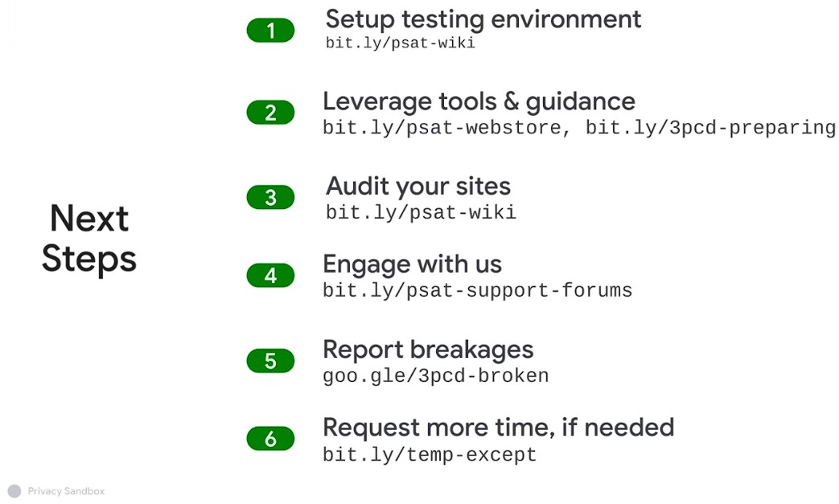Viewport: 839px width, 504px height.
Task: Select the "Engage with us" heading
Action: coord(412,264)
